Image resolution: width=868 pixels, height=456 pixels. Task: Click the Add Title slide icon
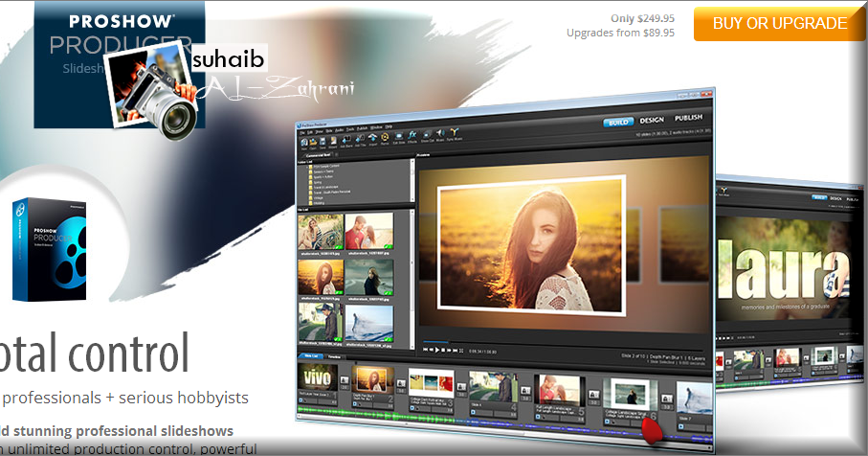(361, 139)
